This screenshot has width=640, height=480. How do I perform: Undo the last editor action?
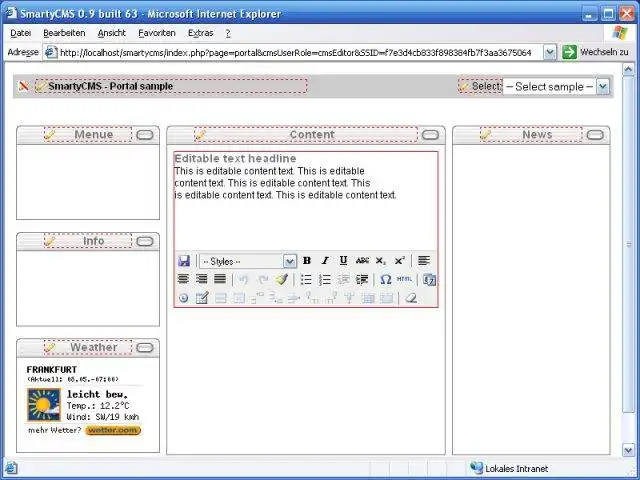[244, 280]
